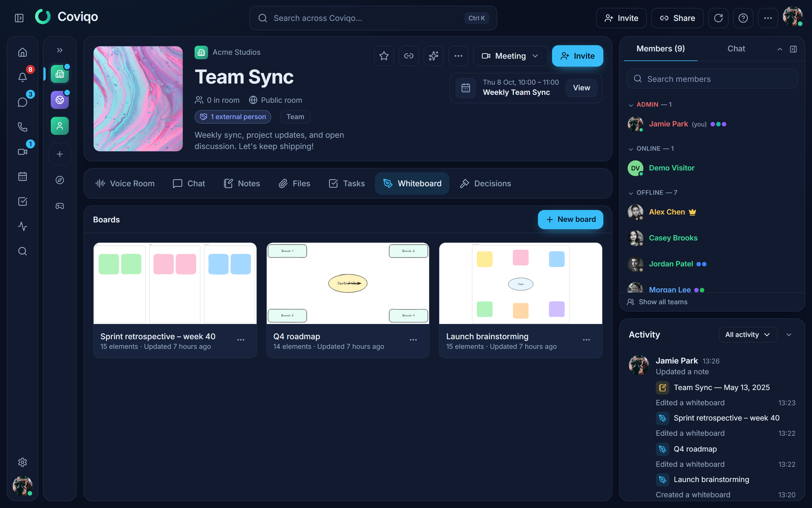This screenshot has height=508, width=812.
Task: Click the 1 external person badge
Action: [x=233, y=117]
